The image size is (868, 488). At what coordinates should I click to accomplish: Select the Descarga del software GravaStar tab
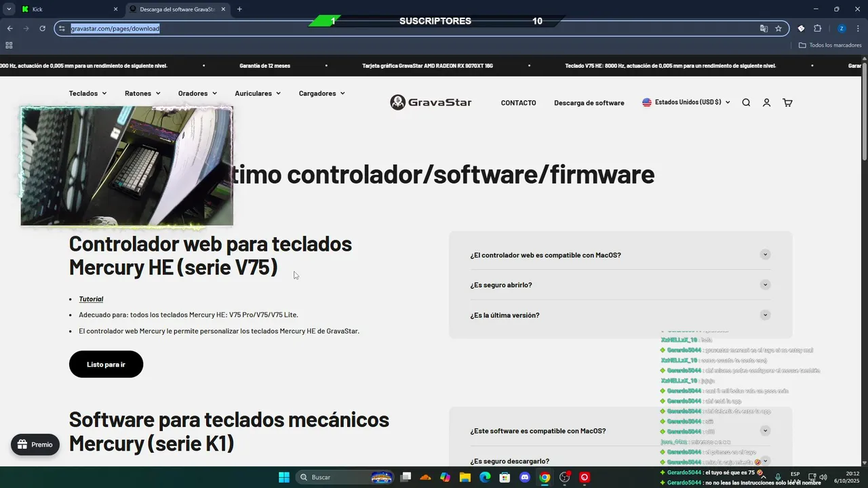178,9
